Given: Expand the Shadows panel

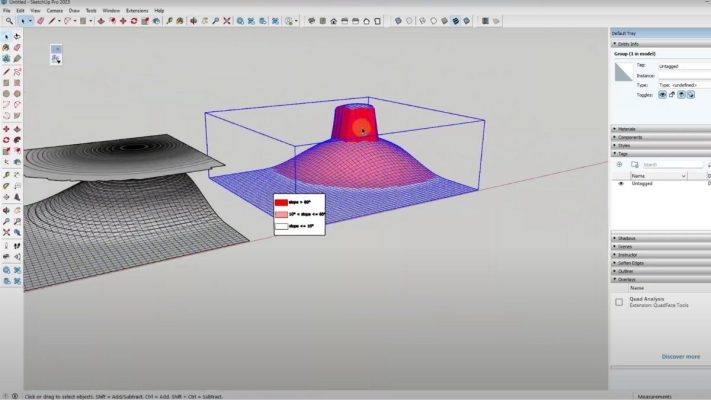Looking at the screenshot, I should tap(627, 238).
